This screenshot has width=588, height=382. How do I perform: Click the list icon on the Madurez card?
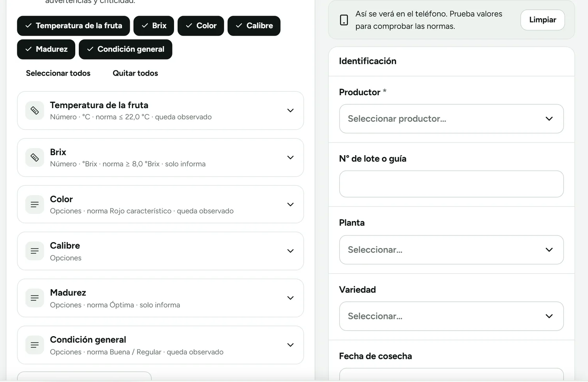(34, 298)
